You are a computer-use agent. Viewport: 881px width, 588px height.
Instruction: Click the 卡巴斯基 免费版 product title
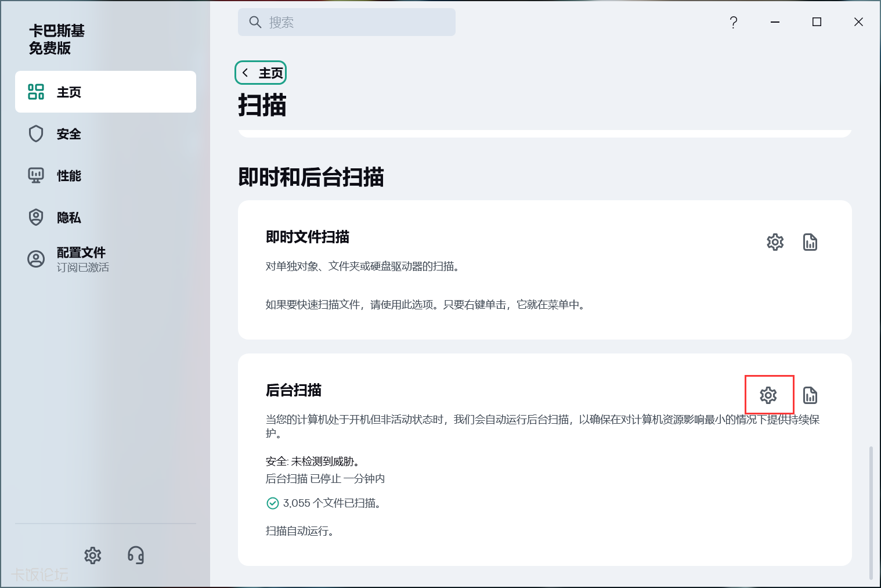click(x=57, y=39)
